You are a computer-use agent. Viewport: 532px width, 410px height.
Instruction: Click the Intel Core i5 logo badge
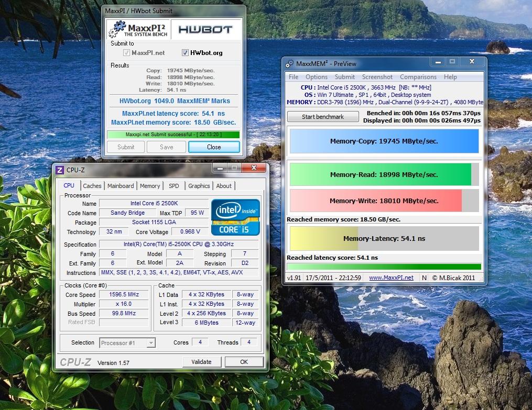(x=235, y=217)
